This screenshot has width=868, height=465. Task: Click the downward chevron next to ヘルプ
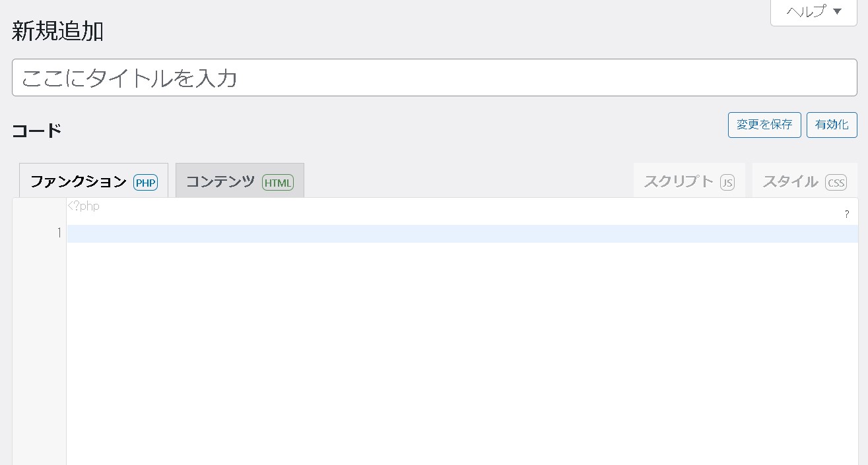pyautogui.click(x=836, y=11)
